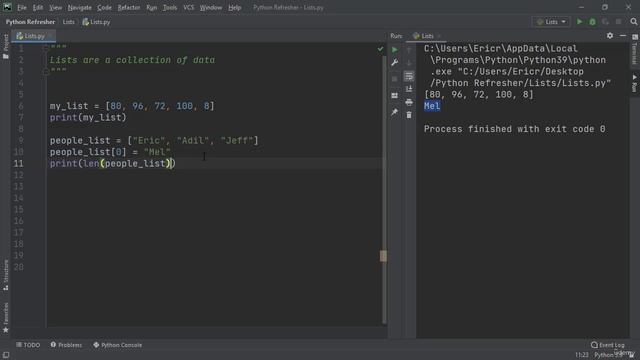This screenshot has height=360, width=640.
Task: Click line number 11 in the gutter
Action: (18, 164)
